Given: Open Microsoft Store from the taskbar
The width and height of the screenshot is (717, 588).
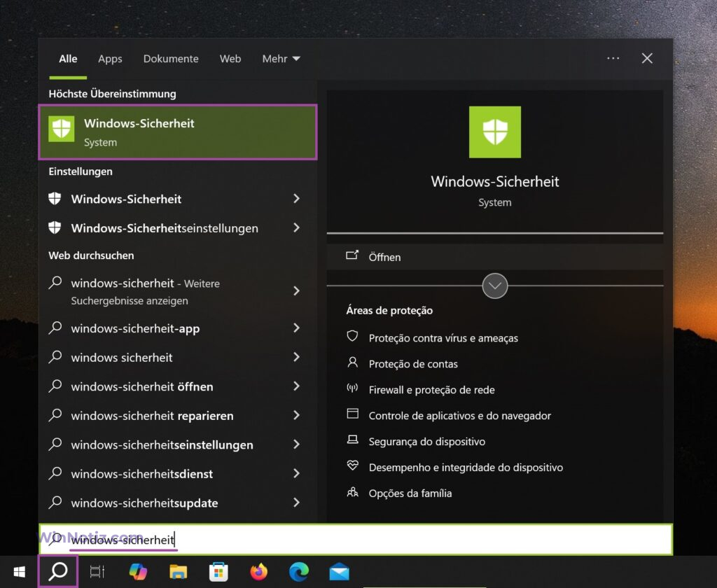Looking at the screenshot, I should (218, 572).
